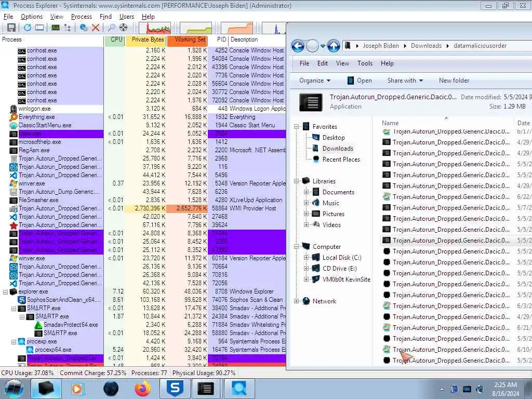Collapse the procexp.exe process tree node

[x=14, y=342]
